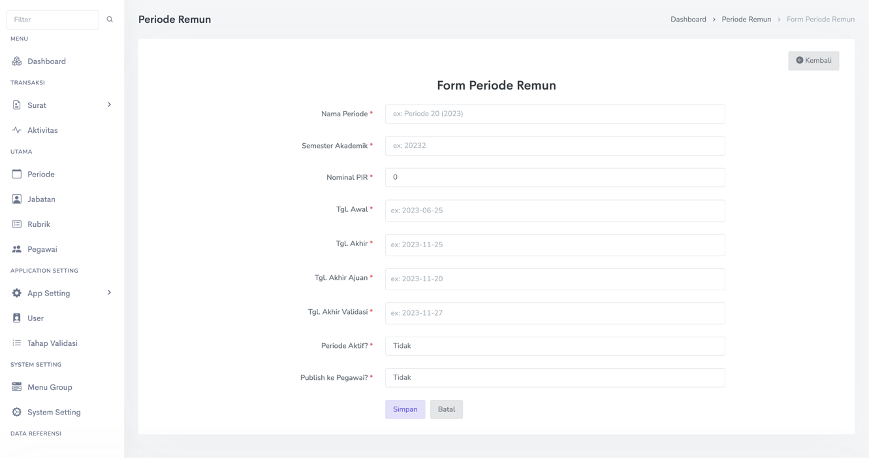The image size is (870, 460).
Task: Click the Surat document icon
Action: tap(16, 105)
